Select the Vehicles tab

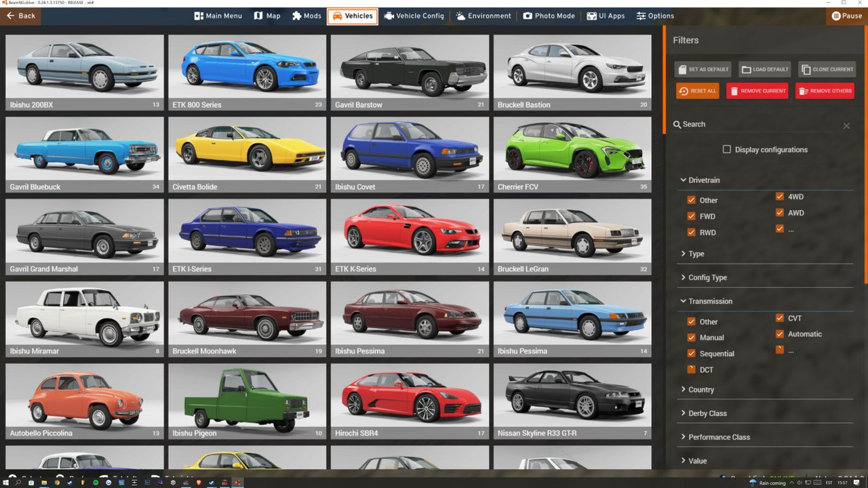352,16
